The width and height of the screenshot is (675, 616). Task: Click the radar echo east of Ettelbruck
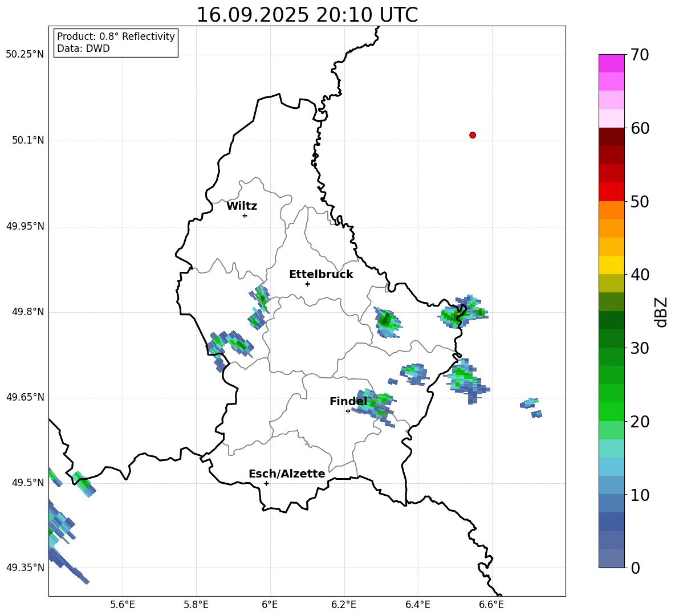[x=387, y=323]
